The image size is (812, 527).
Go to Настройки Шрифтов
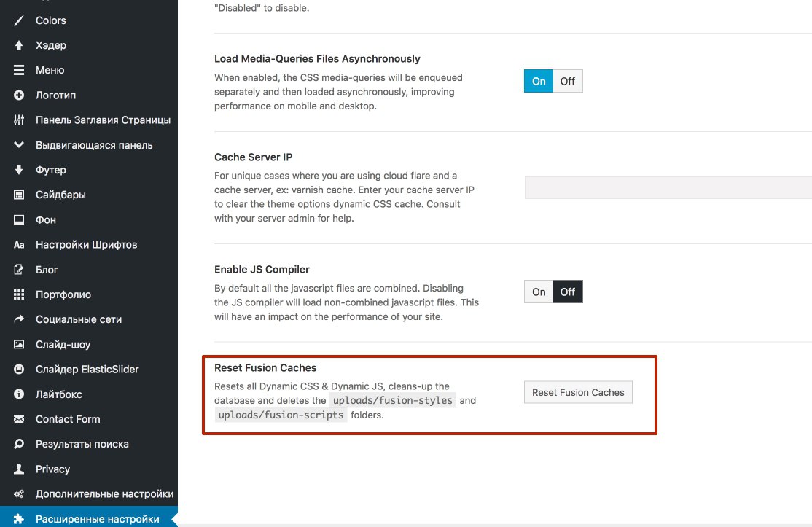[88, 245]
